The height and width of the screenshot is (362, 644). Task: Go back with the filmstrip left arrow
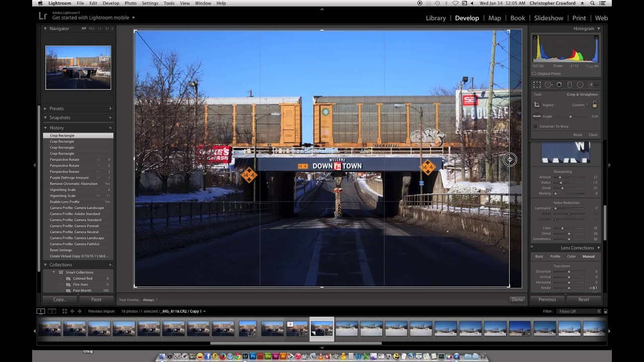72,311
